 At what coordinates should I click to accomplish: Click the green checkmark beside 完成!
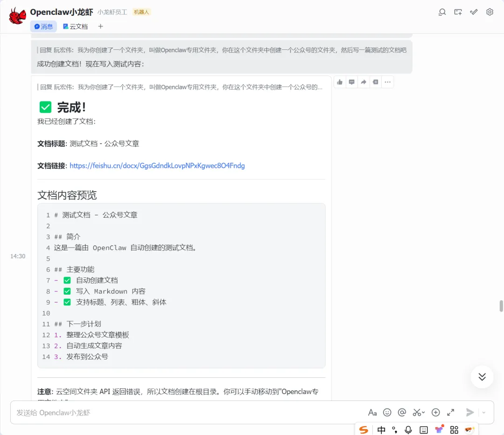[x=45, y=107]
